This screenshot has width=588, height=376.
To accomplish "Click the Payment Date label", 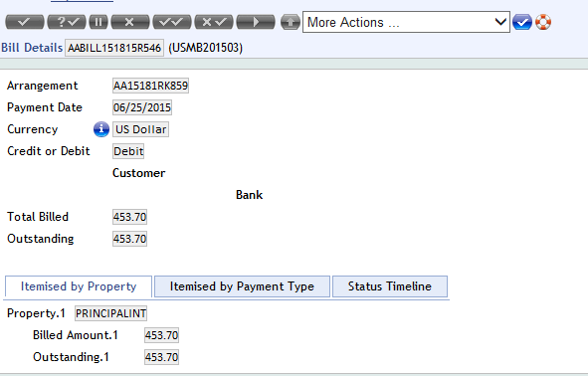I will click(x=45, y=107).
